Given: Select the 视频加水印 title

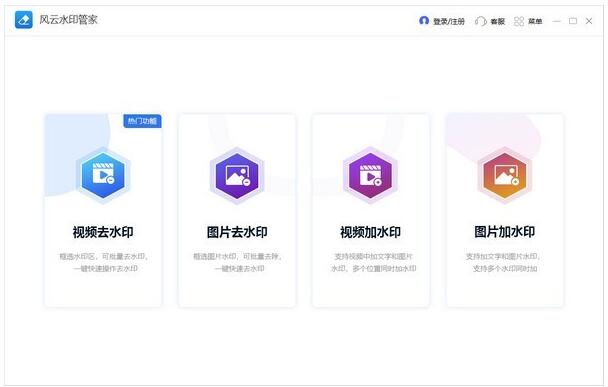Looking at the screenshot, I should pos(370,232).
